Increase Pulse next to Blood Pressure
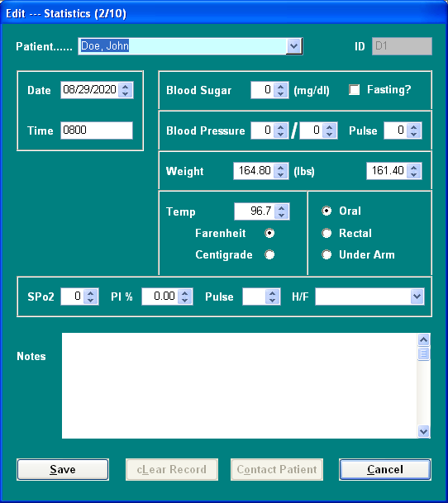 pos(413,126)
